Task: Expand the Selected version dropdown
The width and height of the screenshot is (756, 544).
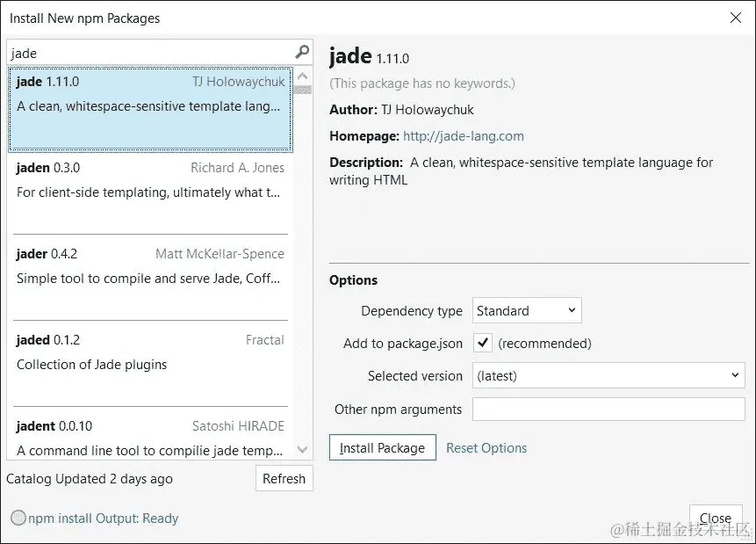Action: pos(608,375)
